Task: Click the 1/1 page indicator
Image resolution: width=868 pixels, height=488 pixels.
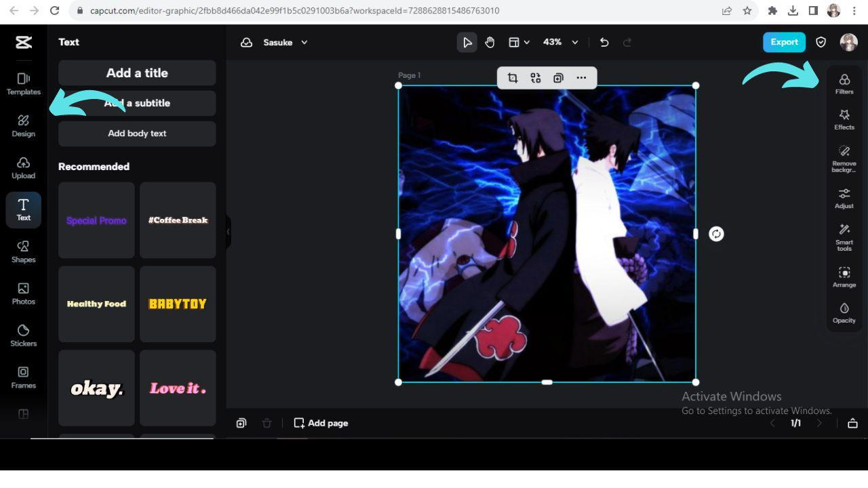Action: pyautogui.click(x=795, y=423)
